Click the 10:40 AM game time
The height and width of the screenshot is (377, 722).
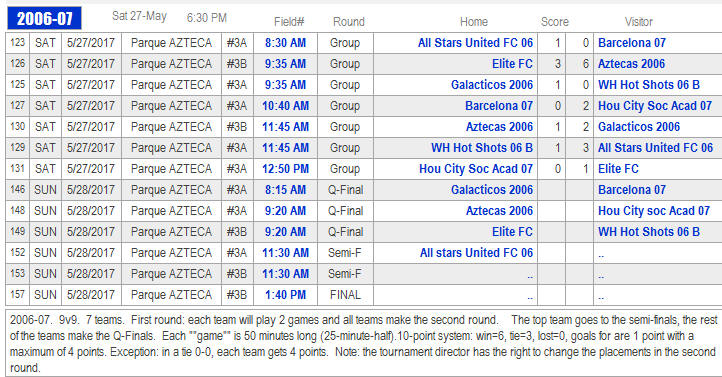point(285,106)
